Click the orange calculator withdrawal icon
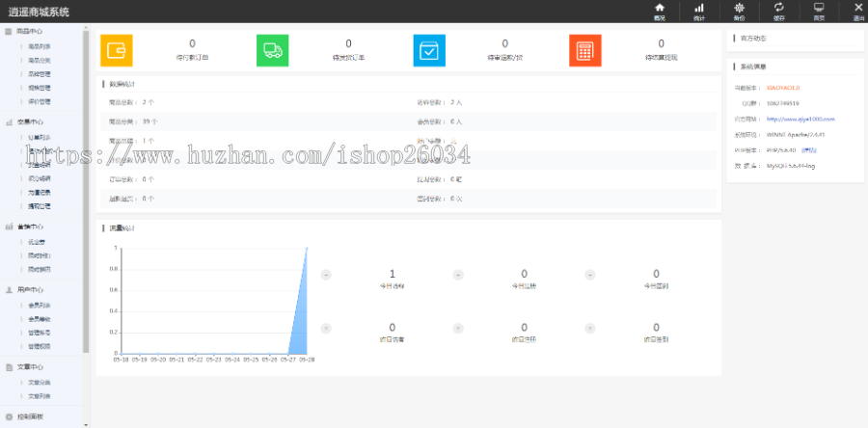The image size is (868, 428). pyautogui.click(x=585, y=50)
